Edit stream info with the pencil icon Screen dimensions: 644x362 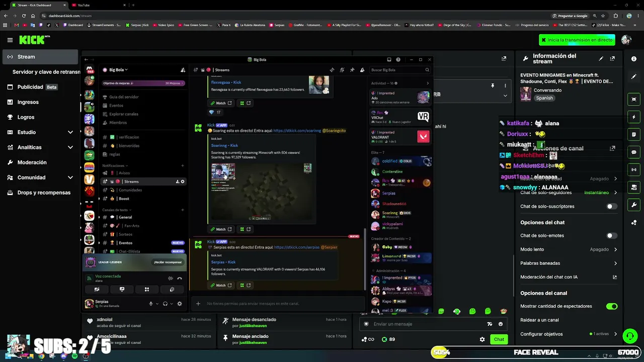pos(601,59)
